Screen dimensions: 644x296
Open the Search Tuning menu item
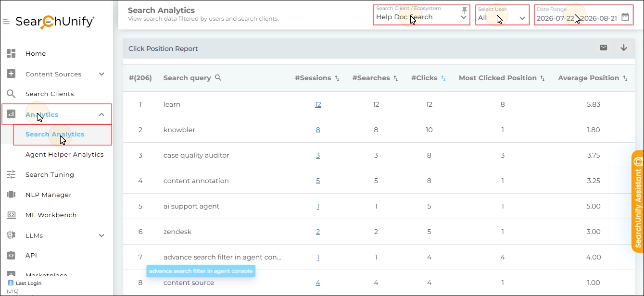point(50,174)
